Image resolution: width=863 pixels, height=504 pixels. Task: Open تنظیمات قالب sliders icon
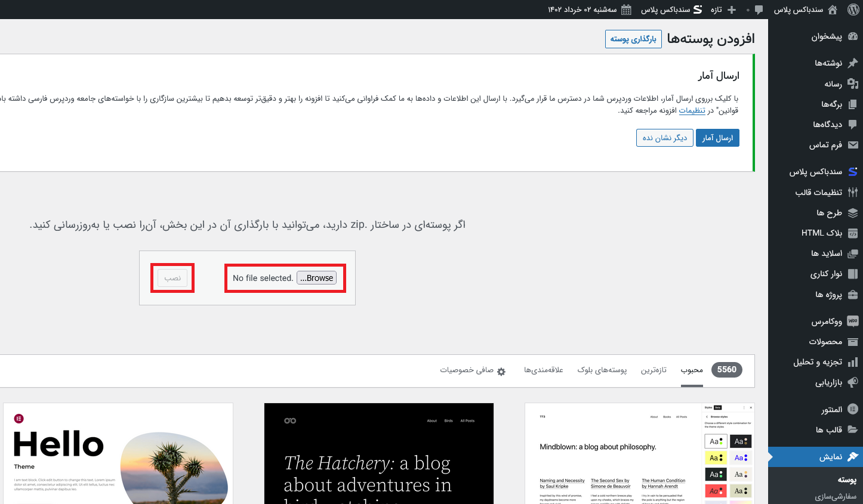(853, 192)
